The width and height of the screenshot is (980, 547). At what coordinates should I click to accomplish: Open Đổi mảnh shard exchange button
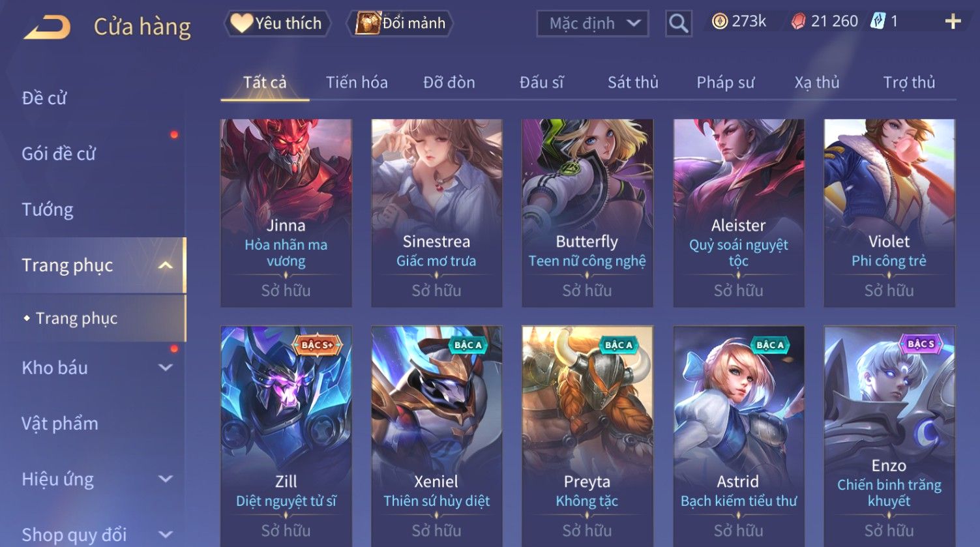click(x=400, y=23)
